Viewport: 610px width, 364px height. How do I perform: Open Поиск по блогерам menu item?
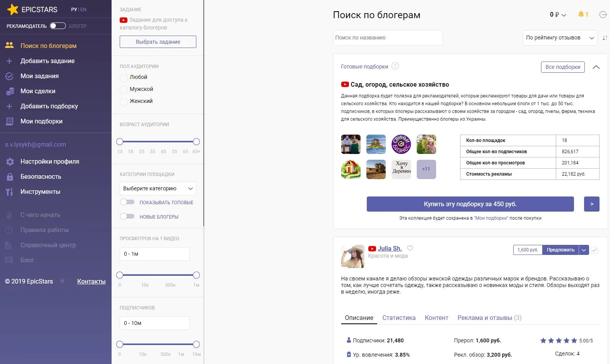click(48, 46)
